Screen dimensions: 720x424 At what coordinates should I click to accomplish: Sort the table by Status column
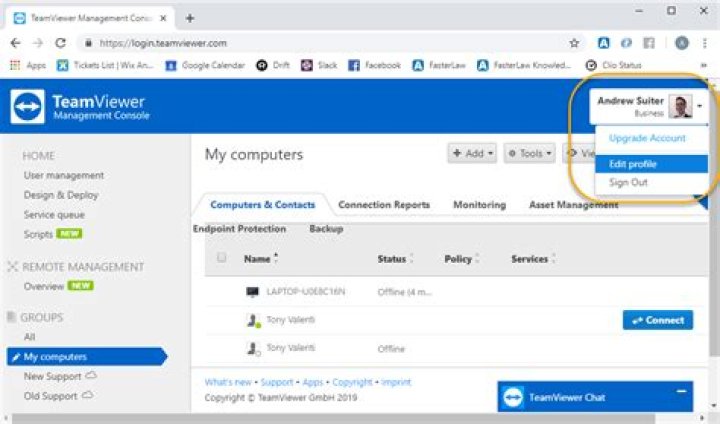pyautogui.click(x=395, y=259)
